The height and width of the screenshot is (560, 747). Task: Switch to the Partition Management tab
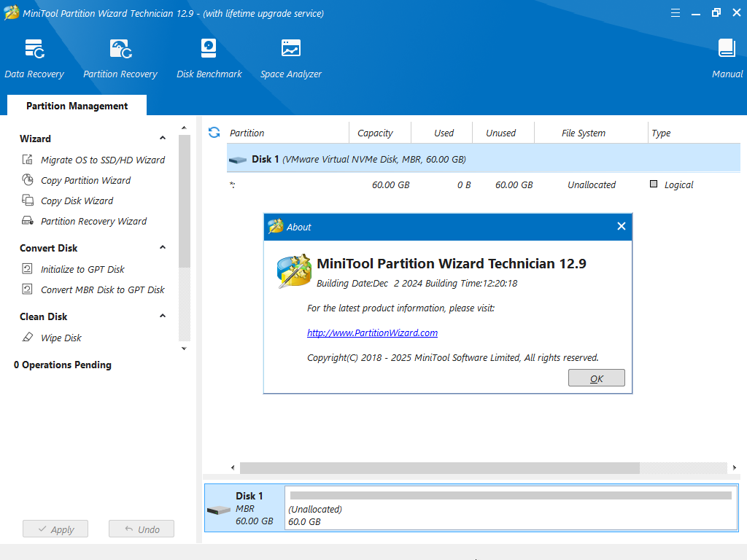tap(77, 106)
